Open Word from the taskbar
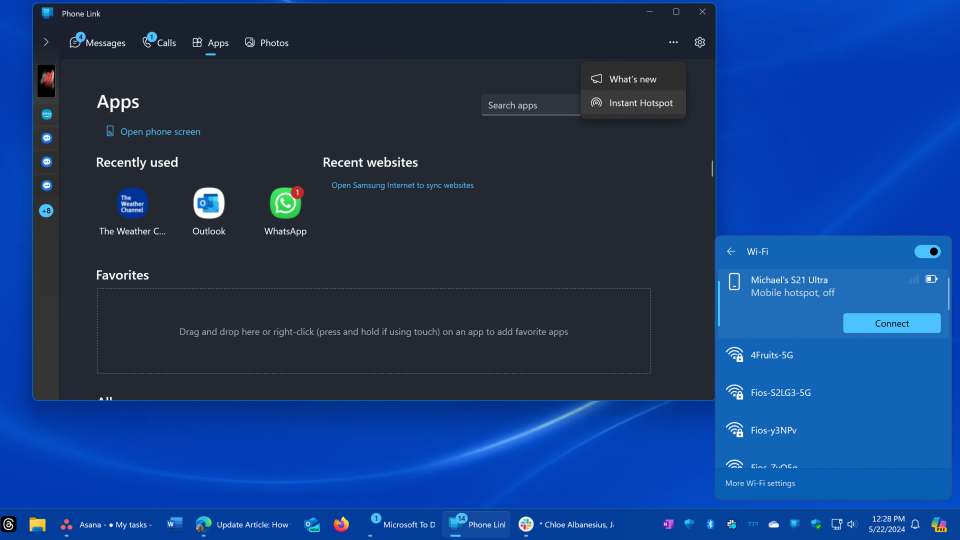Image resolution: width=960 pixels, height=540 pixels. pos(174,524)
